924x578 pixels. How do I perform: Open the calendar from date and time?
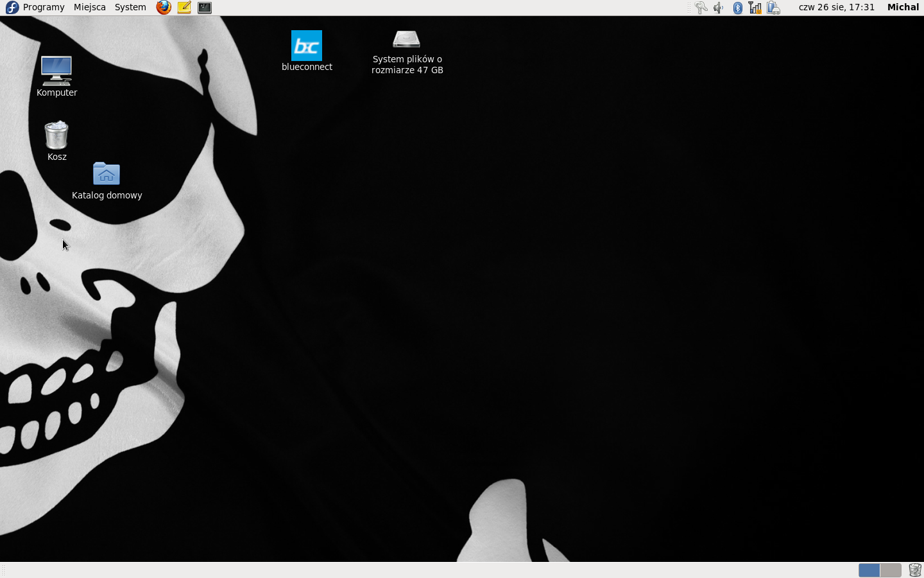click(x=836, y=7)
